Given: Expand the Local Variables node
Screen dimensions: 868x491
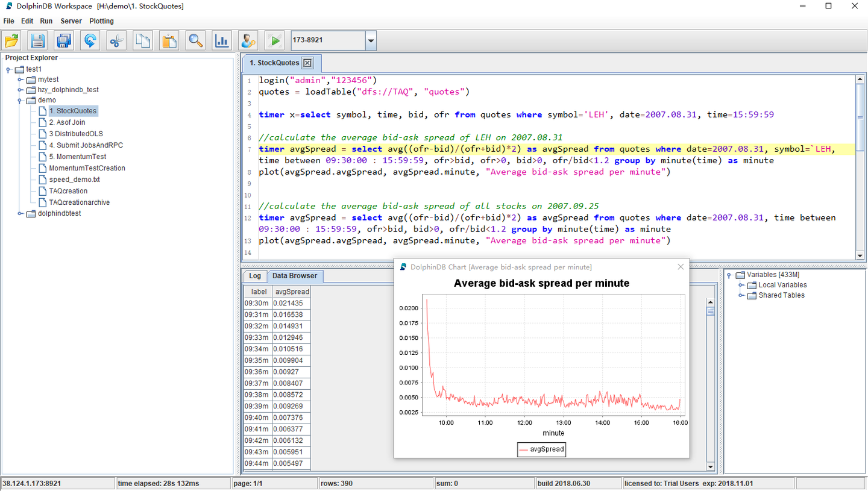Looking at the screenshot, I should (x=741, y=285).
